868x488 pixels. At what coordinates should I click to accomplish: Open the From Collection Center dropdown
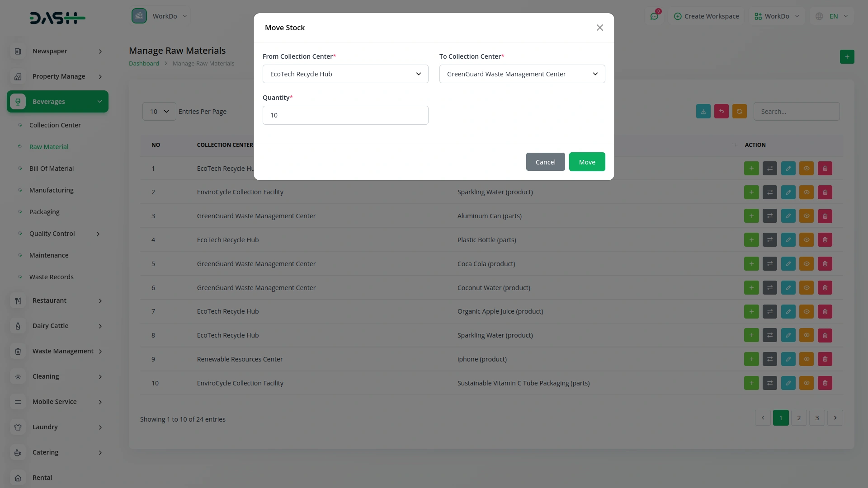tap(345, 74)
